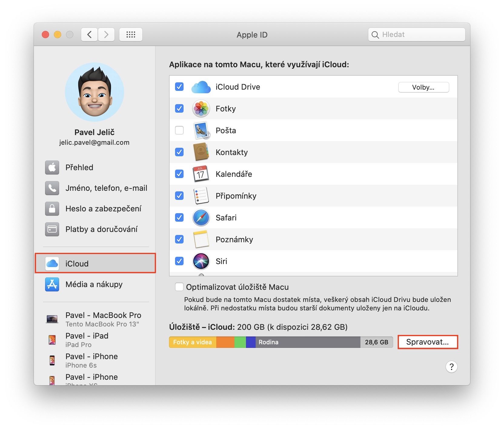Click the Kontakty address book icon
504x430 pixels.
tap(201, 152)
